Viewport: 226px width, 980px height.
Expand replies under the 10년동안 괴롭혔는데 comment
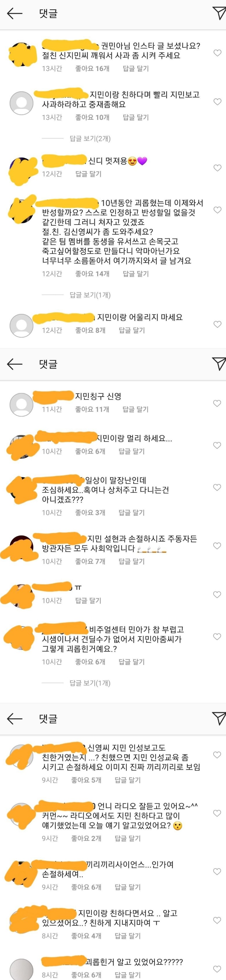tap(90, 295)
